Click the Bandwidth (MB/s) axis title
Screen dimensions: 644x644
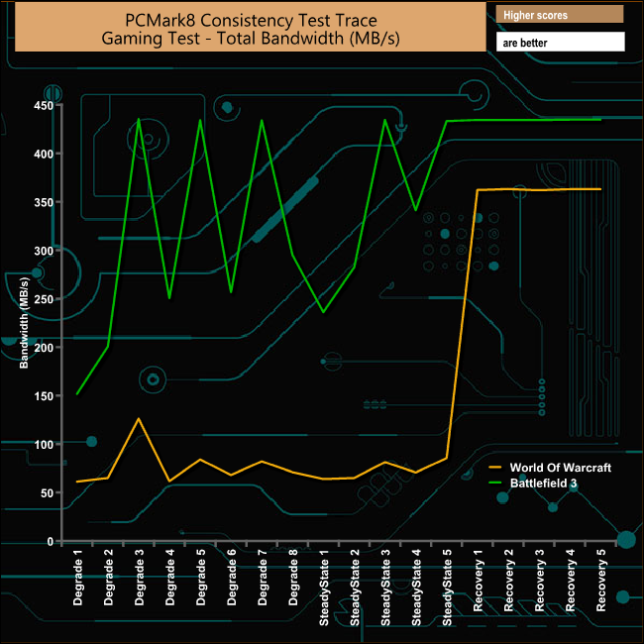click(24, 323)
